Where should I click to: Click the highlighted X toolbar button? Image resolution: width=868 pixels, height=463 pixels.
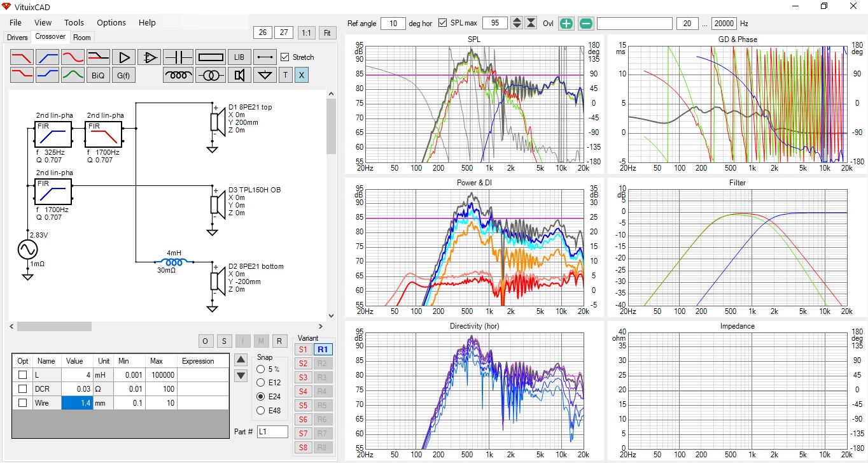tap(302, 75)
